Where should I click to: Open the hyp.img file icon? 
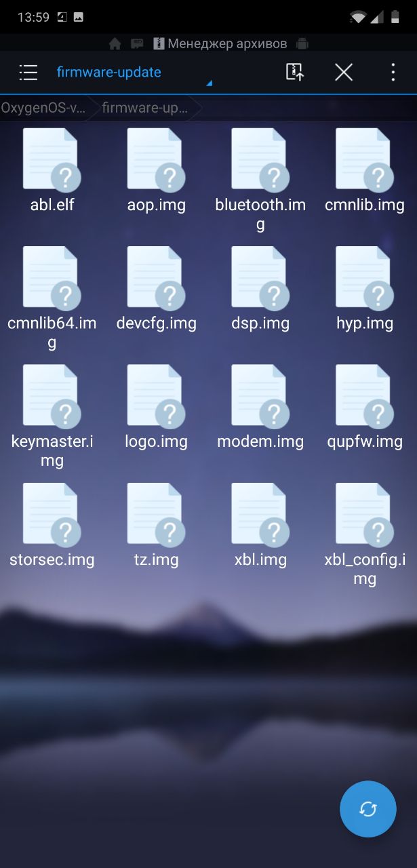365,277
